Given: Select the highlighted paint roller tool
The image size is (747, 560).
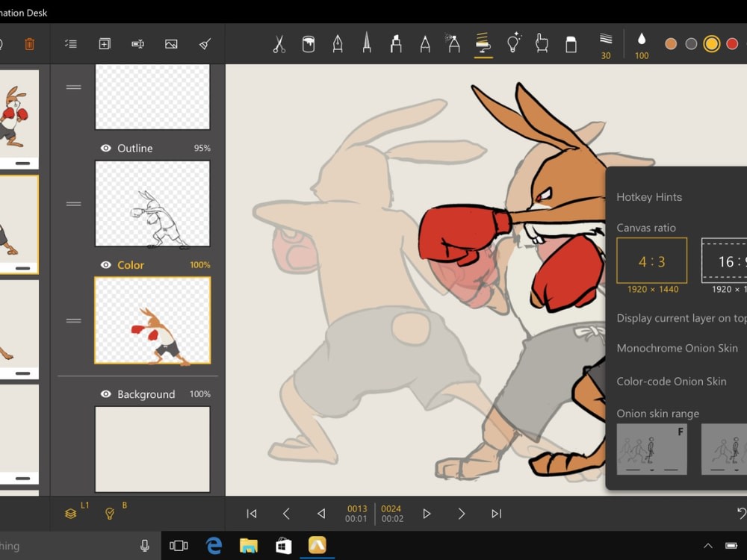Looking at the screenshot, I should pyautogui.click(x=483, y=43).
